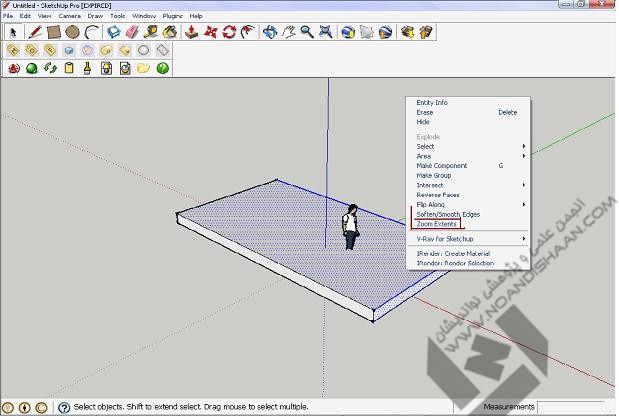
Task: Activate the Orbit camera tool
Action: tap(270, 31)
